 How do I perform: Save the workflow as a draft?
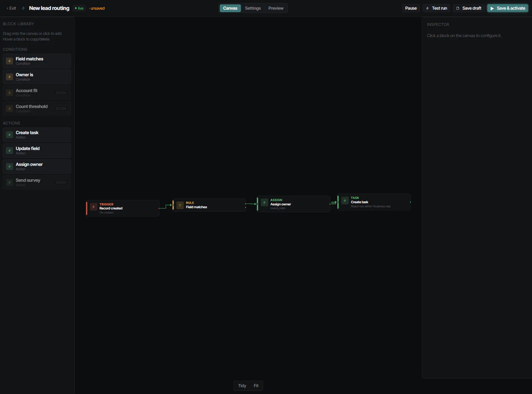468,8
